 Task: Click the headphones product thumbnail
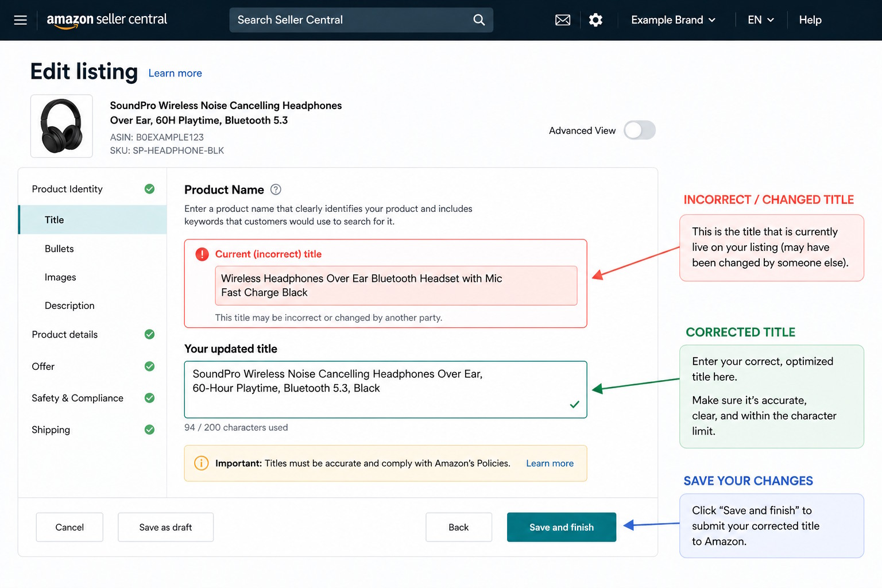(61, 126)
